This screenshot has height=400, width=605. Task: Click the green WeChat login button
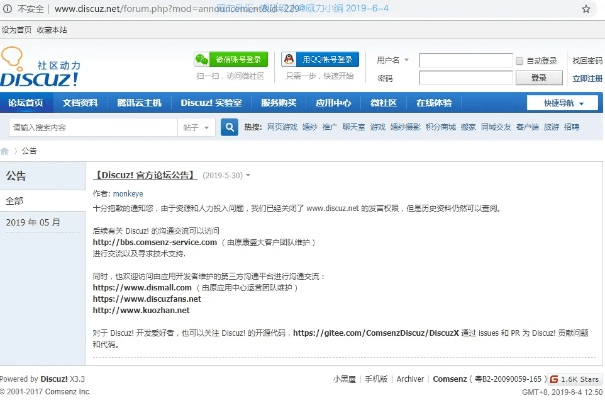coord(231,59)
